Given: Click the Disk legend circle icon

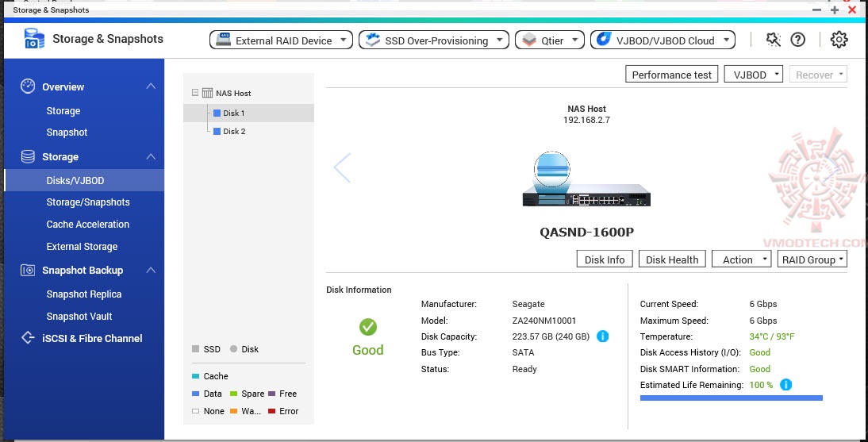Looking at the screenshot, I should point(233,349).
